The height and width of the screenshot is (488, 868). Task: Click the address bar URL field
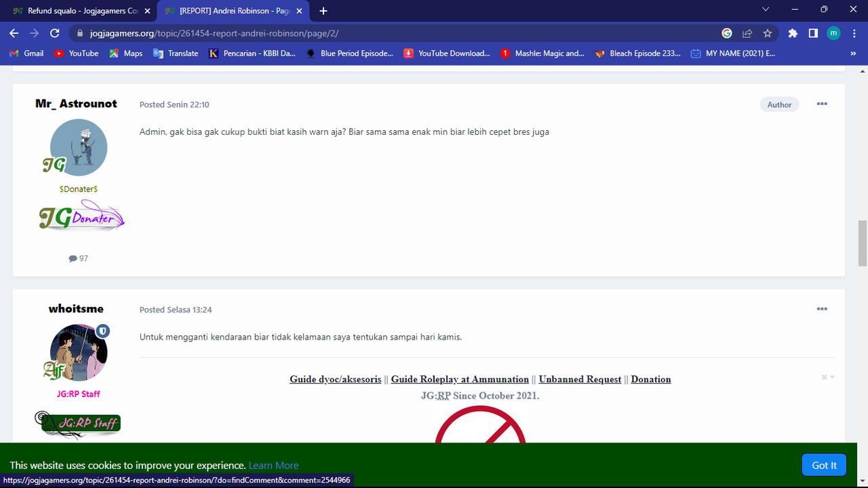[400, 33]
